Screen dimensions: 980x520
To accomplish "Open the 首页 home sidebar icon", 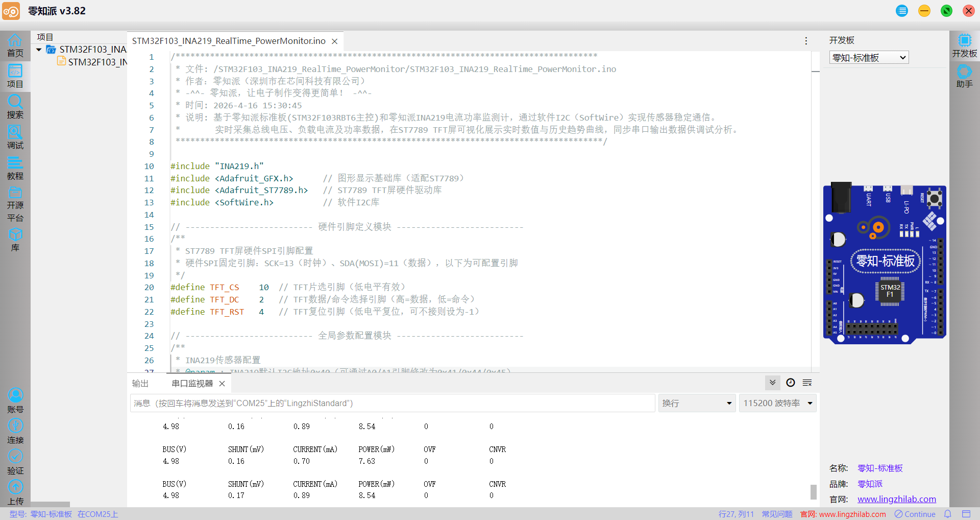I will click(x=15, y=46).
